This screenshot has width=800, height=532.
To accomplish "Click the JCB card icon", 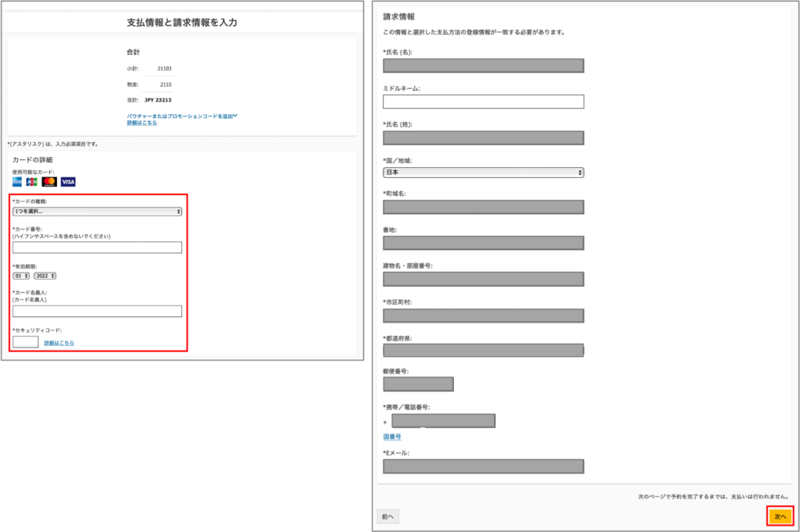I will (32, 182).
